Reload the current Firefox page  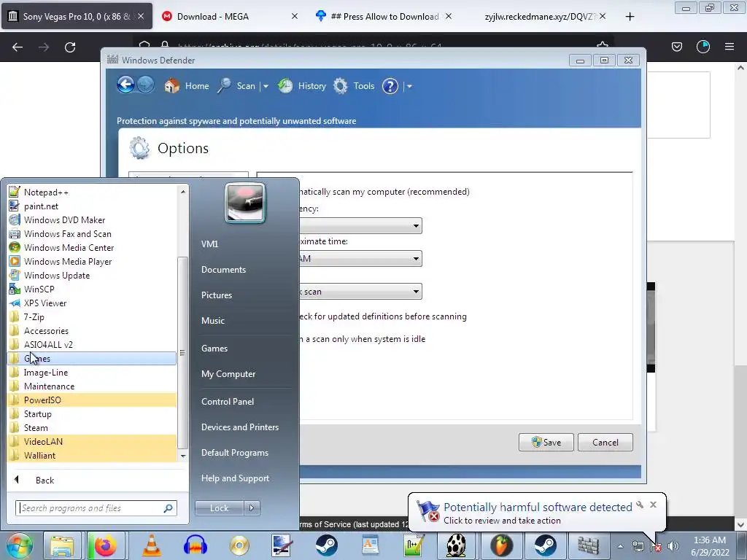(70, 47)
